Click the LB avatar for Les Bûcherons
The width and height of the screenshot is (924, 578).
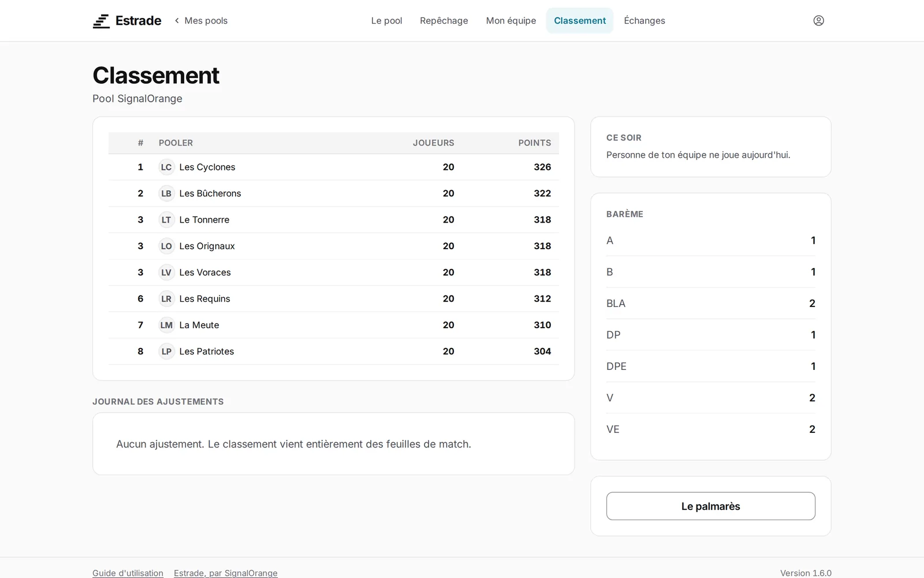pyautogui.click(x=166, y=194)
